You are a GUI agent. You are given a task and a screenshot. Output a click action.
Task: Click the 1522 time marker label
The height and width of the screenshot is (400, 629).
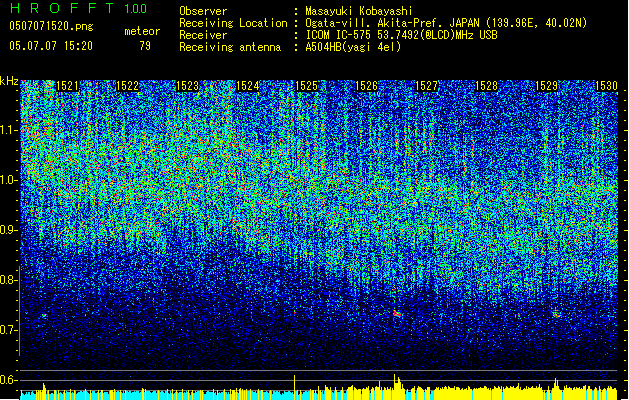pos(127,86)
